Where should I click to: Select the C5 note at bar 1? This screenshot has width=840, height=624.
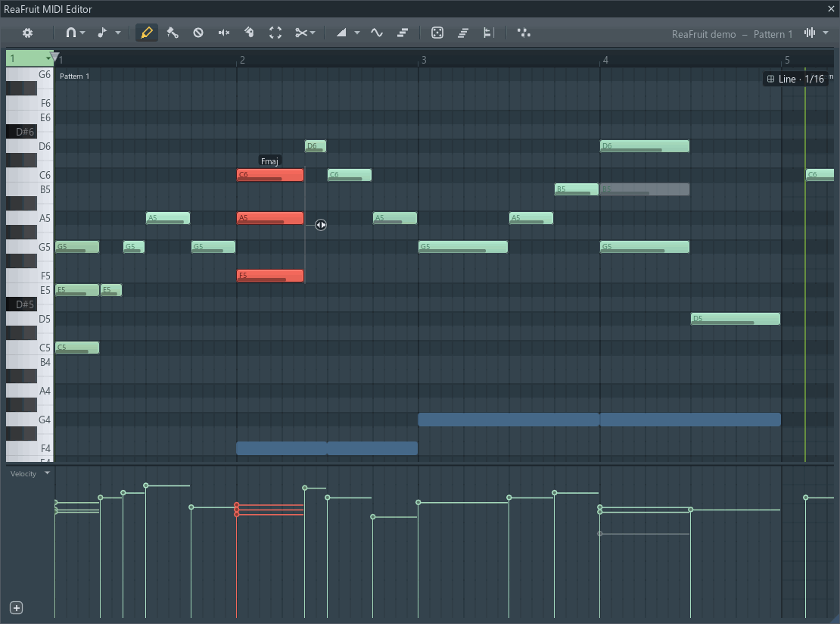[x=77, y=348]
